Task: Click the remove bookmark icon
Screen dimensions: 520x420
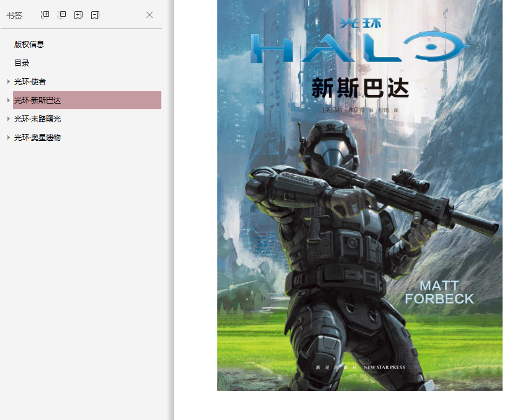Action: coord(95,16)
